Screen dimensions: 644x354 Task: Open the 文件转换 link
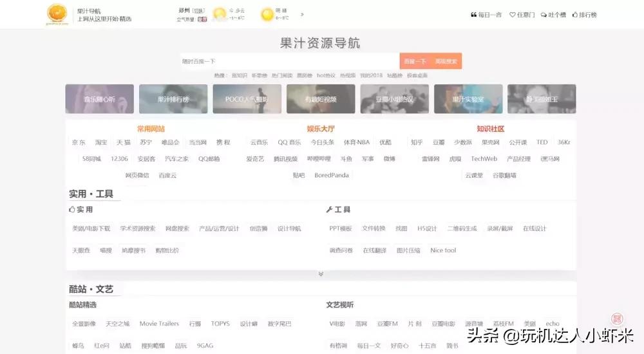click(x=374, y=228)
